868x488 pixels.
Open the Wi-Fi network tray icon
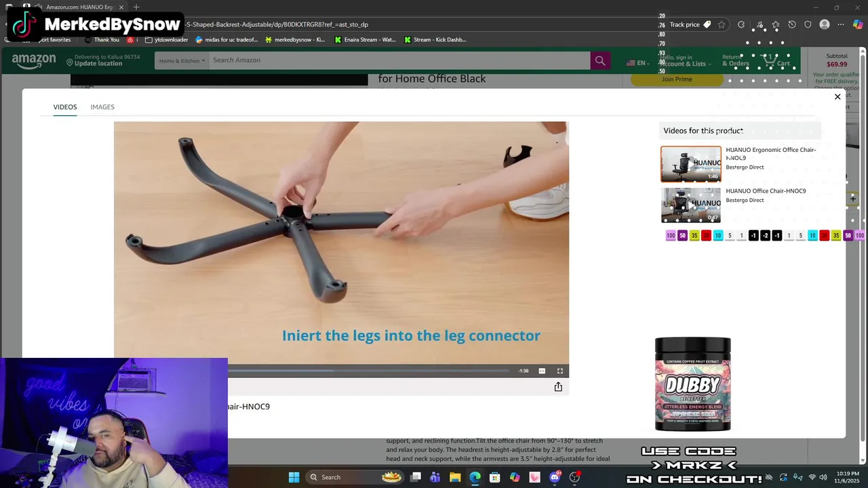812,477
